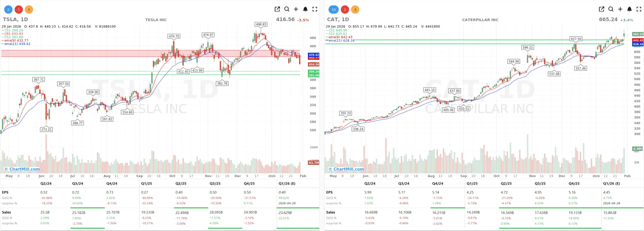Image resolution: width=644 pixels, height=231 pixels.
Task: Click the TSLA, 1D symbol label
Action: click(16, 19)
